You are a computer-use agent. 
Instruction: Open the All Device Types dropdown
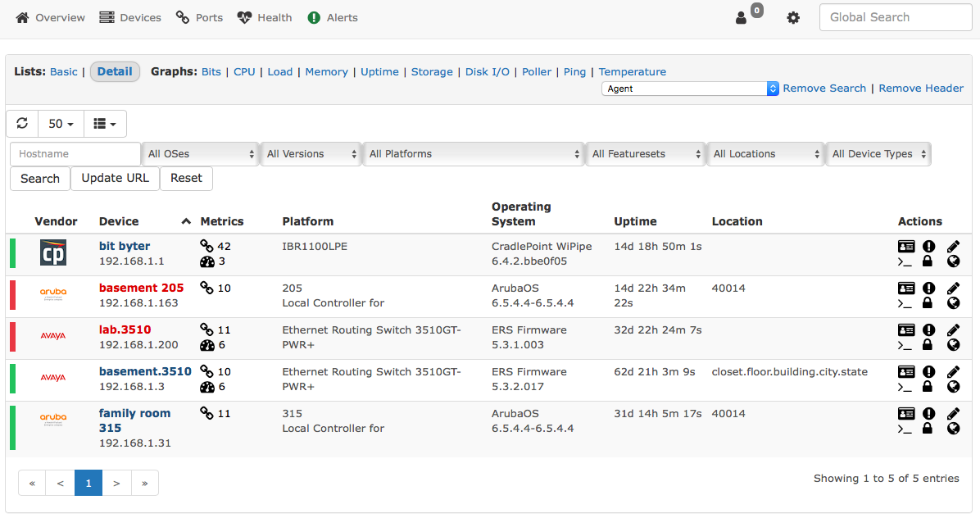[878, 154]
